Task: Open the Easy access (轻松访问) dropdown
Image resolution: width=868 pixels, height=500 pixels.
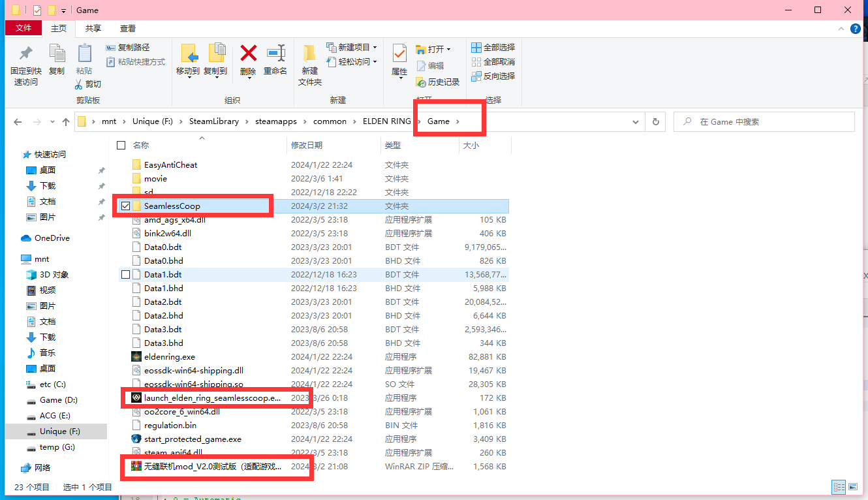Action: point(352,62)
